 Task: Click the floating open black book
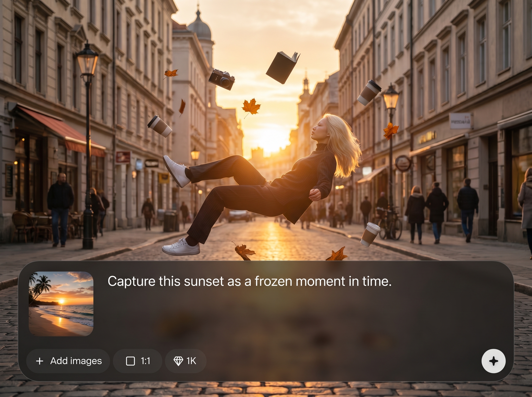(x=283, y=68)
